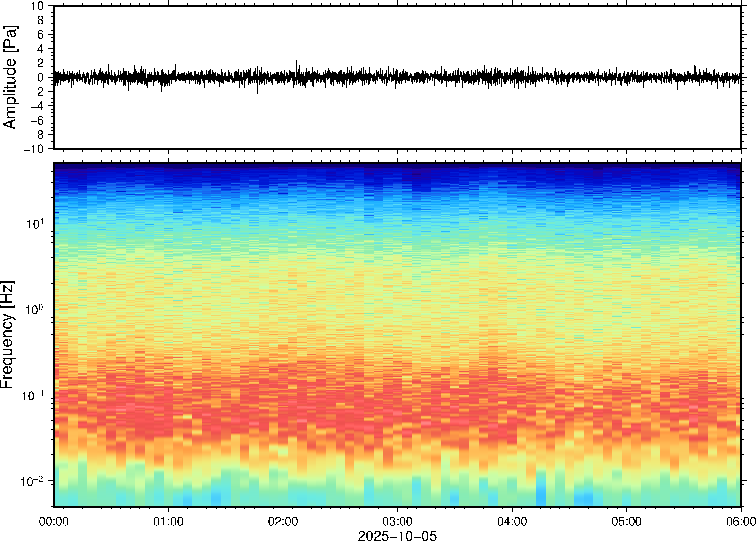The height and width of the screenshot is (541, 756).
Task: Click the 6 amplitude tick label
Action: pyautogui.click(x=41, y=34)
